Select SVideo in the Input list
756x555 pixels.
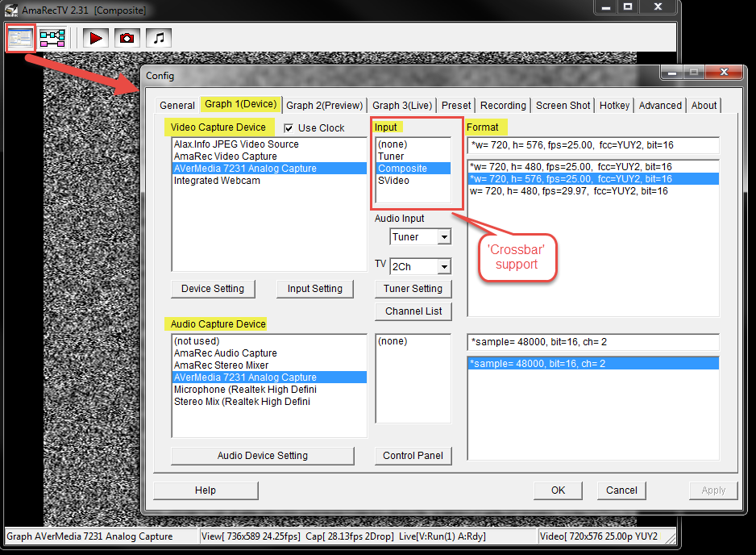413,181
